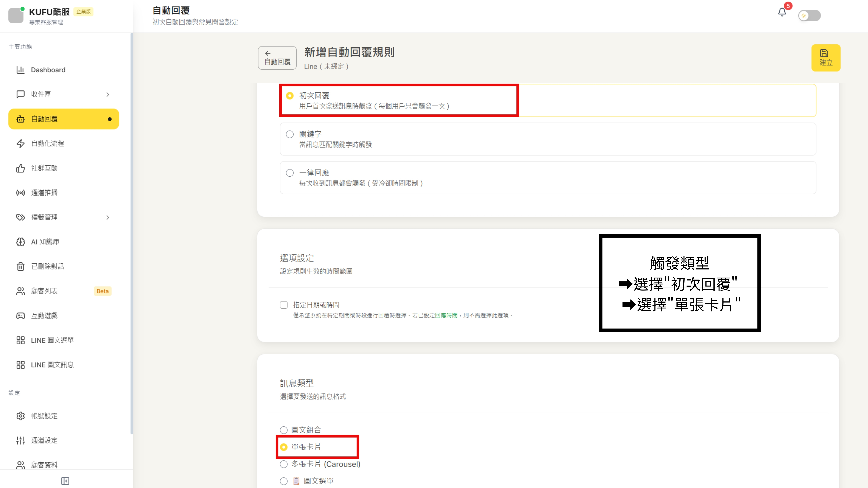Enable the 指定日期或時間 checkbox

[x=284, y=305]
